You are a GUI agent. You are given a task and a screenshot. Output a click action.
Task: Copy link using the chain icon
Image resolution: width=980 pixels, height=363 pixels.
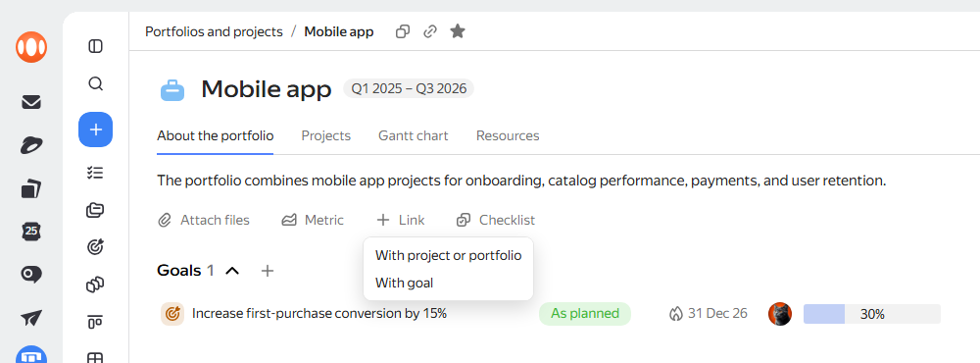pos(430,31)
